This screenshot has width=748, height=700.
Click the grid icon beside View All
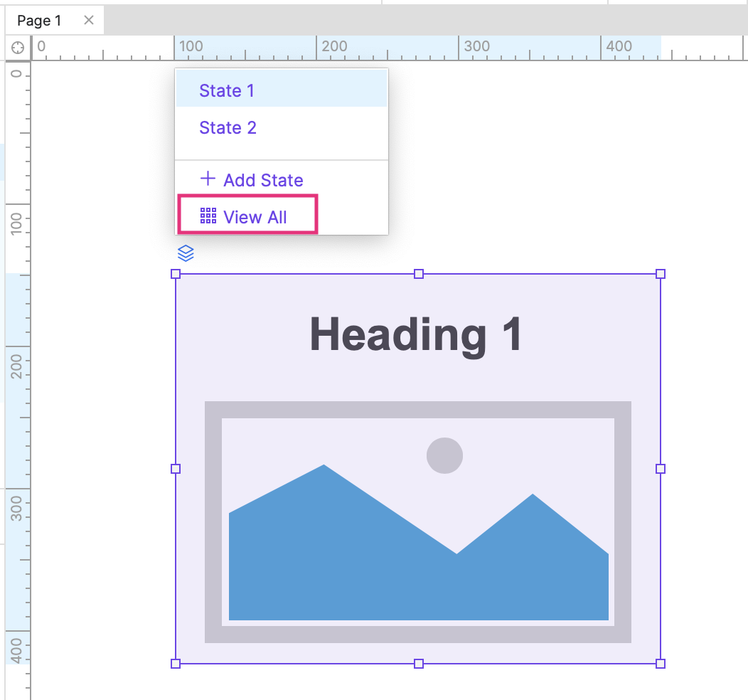click(208, 216)
